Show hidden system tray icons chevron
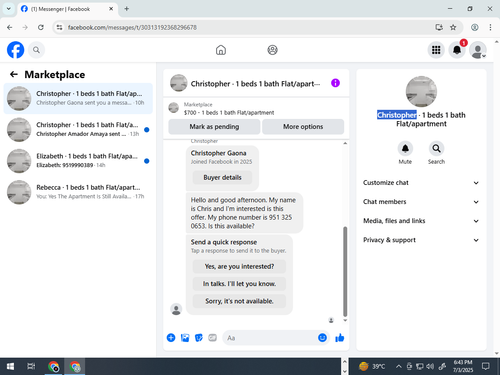 (x=398, y=367)
